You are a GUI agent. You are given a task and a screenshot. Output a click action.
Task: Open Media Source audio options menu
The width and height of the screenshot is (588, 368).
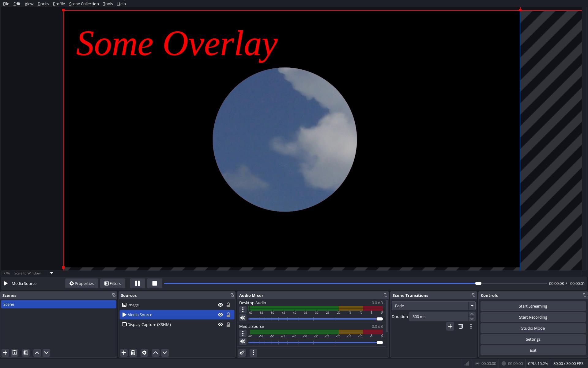point(243,333)
